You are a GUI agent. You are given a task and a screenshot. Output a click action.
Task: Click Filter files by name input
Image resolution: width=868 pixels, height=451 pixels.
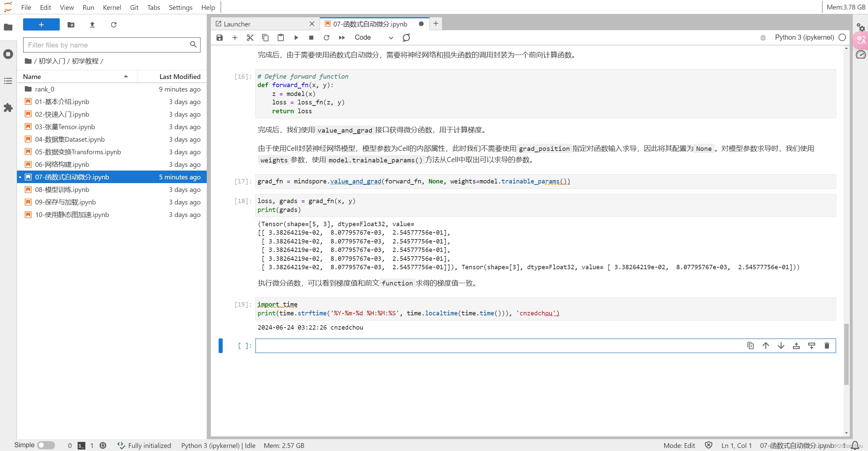point(106,44)
